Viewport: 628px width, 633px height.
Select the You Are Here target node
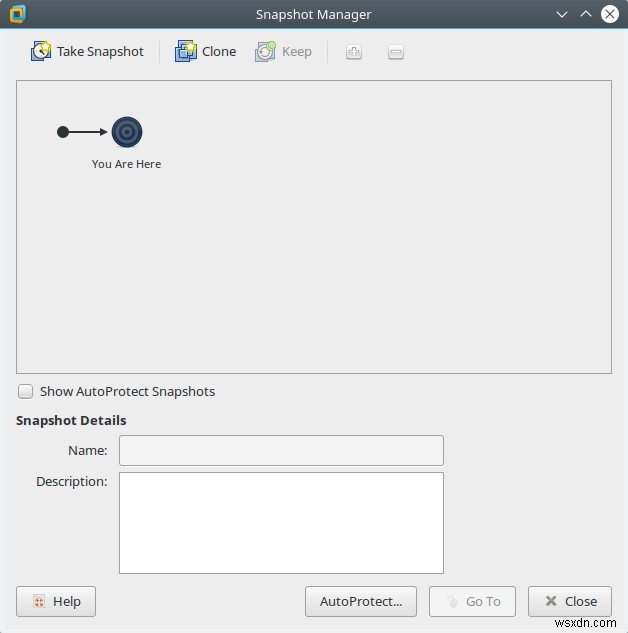pos(127,132)
